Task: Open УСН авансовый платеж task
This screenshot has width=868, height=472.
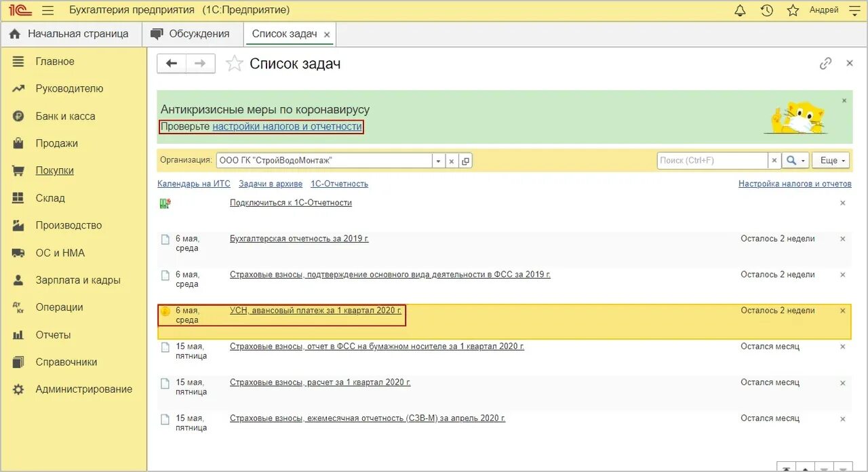Action: [315, 311]
